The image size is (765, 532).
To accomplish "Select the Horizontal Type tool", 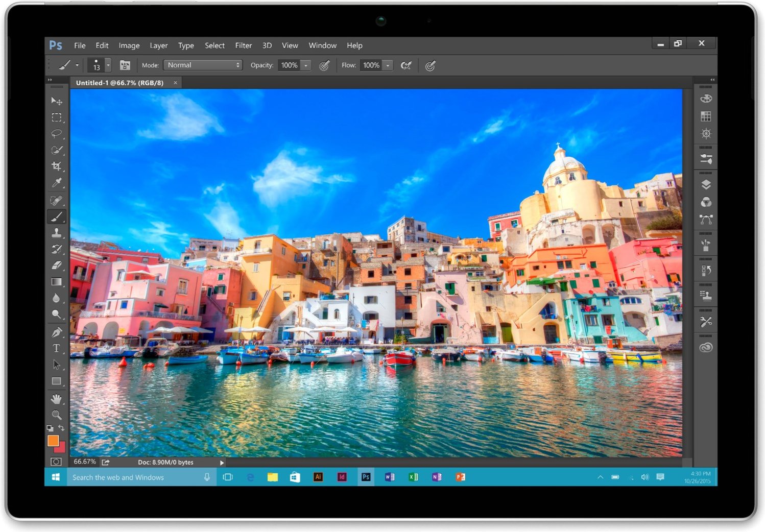I will (57, 348).
